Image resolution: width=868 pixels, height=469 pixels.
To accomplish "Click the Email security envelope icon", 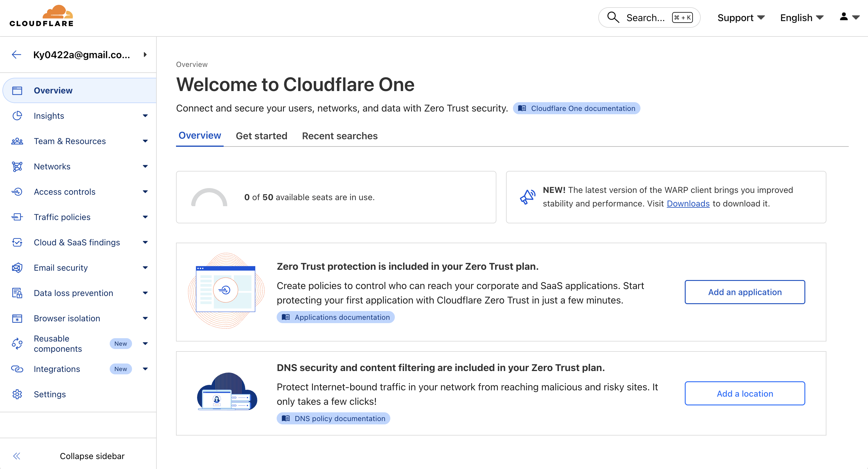I will (x=17, y=268).
